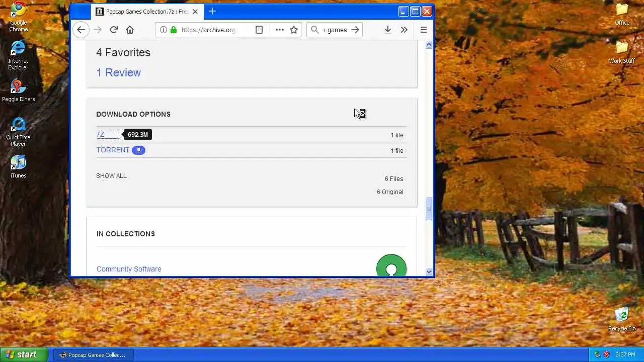Screen dimensions: 644x362
Task: Open the Community Software collection link
Action: pyautogui.click(x=129, y=269)
